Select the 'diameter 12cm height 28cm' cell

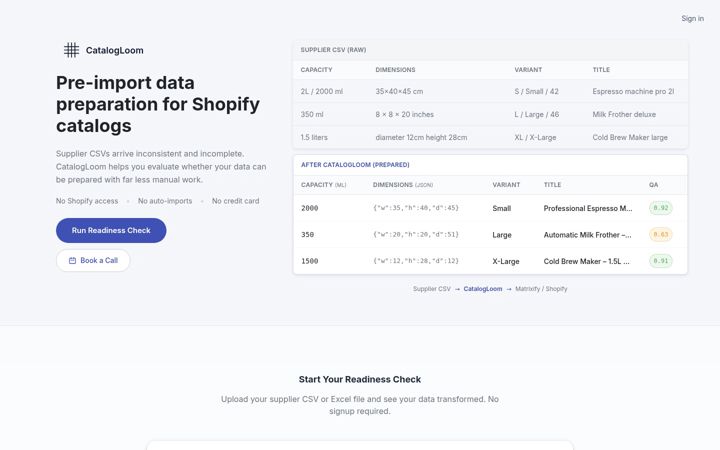[x=421, y=137]
